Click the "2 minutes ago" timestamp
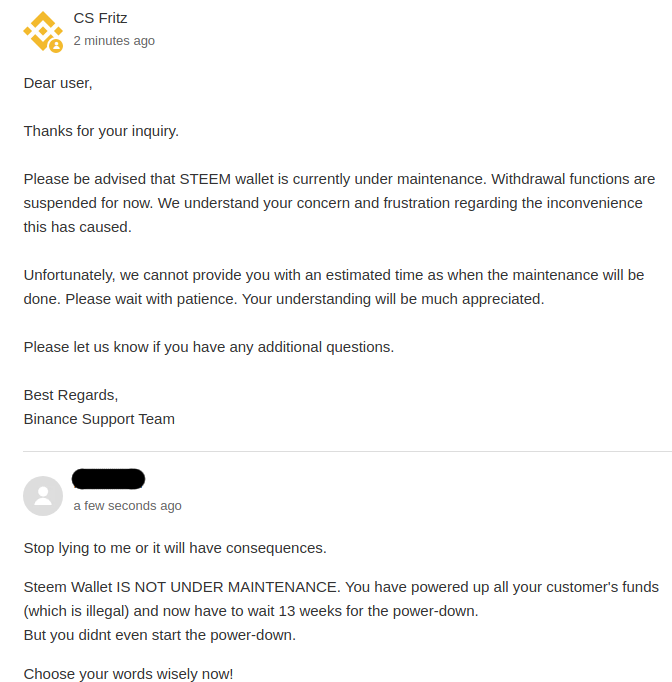 click(114, 41)
